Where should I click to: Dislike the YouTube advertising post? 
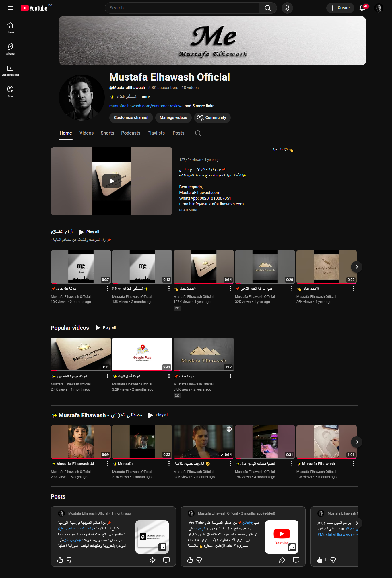[x=199, y=560]
